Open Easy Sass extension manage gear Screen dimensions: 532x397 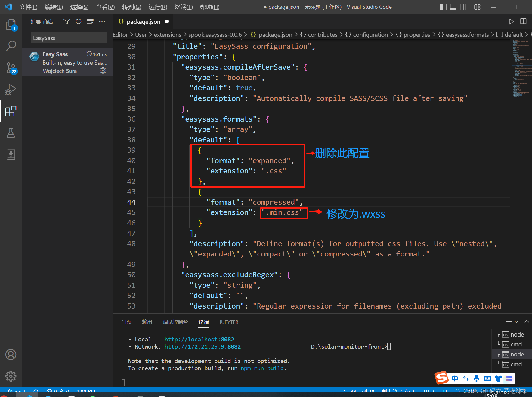(103, 70)
